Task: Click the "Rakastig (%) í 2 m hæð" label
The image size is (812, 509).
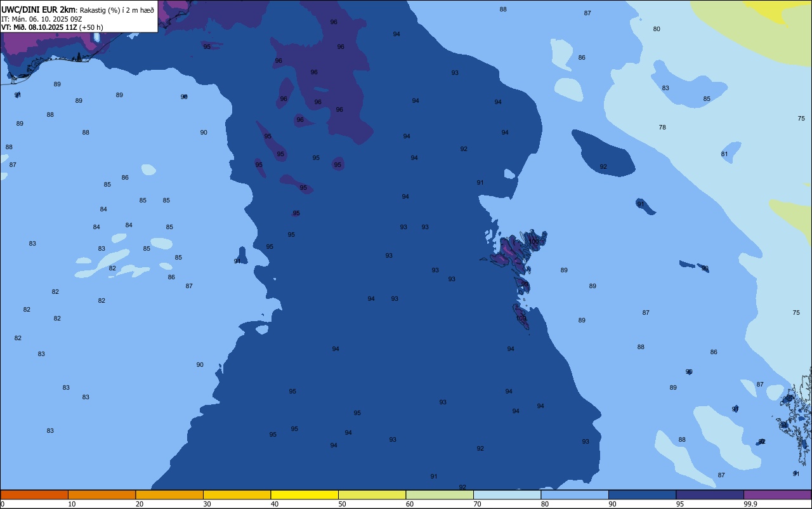Action: (x=117, y=10)
